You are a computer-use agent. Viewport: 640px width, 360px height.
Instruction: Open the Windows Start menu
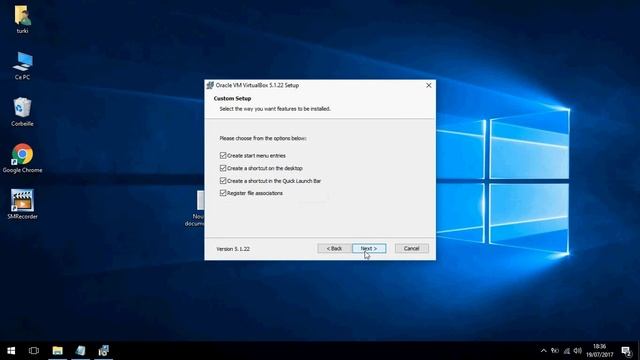pos(11,351)
